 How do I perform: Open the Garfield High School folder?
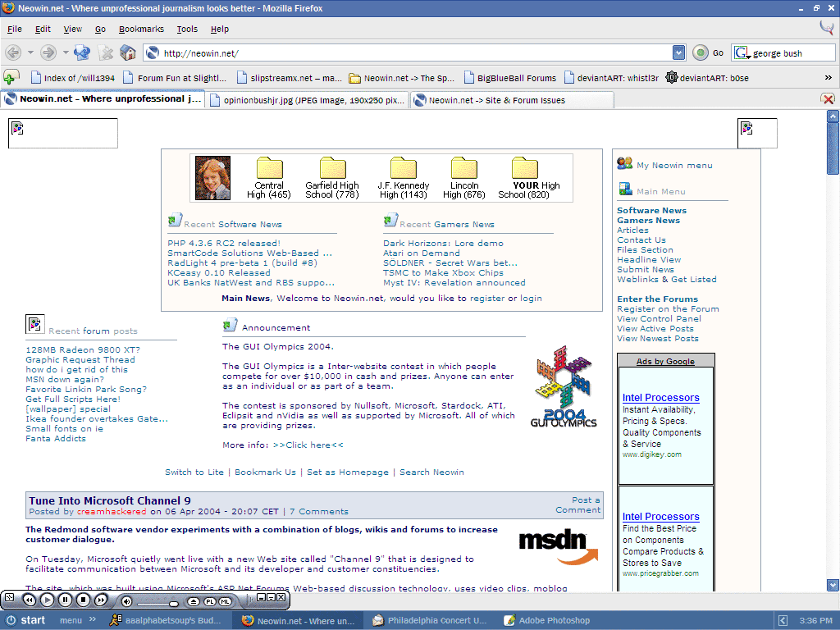tap(333, 167)
